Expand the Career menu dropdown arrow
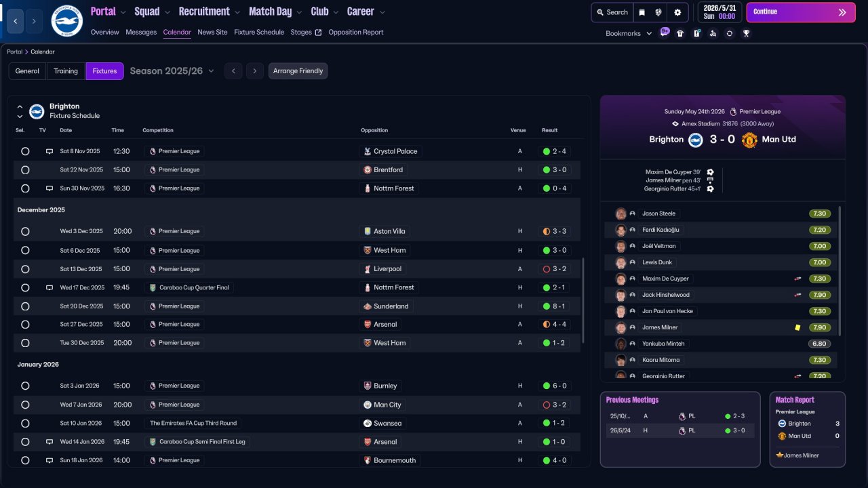Image resolution: width=868 pixels, height=488 pixels. click(x=382, y=12)
